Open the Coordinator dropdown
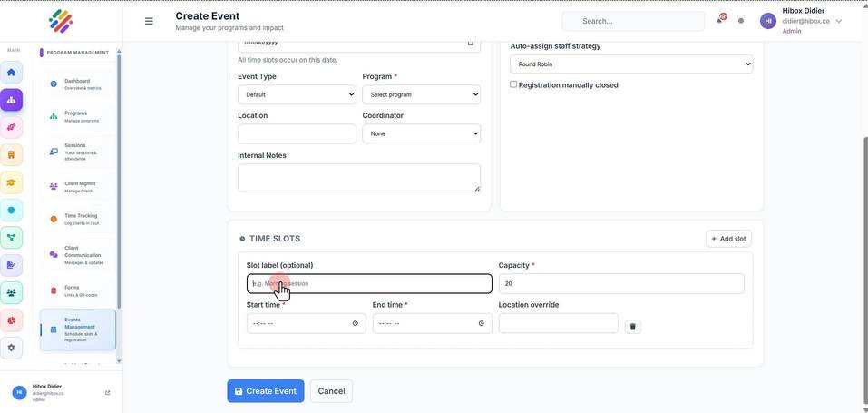The width and height of the screenshot is (868, 413). [x=421, y=133]
